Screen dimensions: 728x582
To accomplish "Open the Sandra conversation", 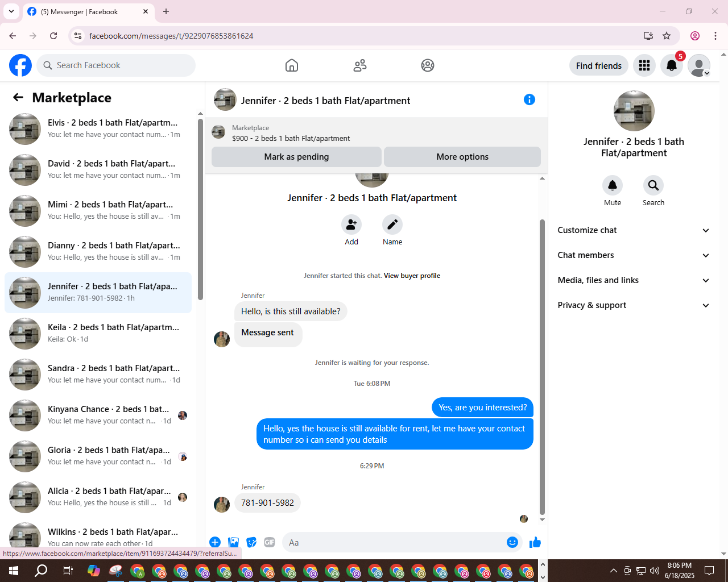I will click(98, 375).
